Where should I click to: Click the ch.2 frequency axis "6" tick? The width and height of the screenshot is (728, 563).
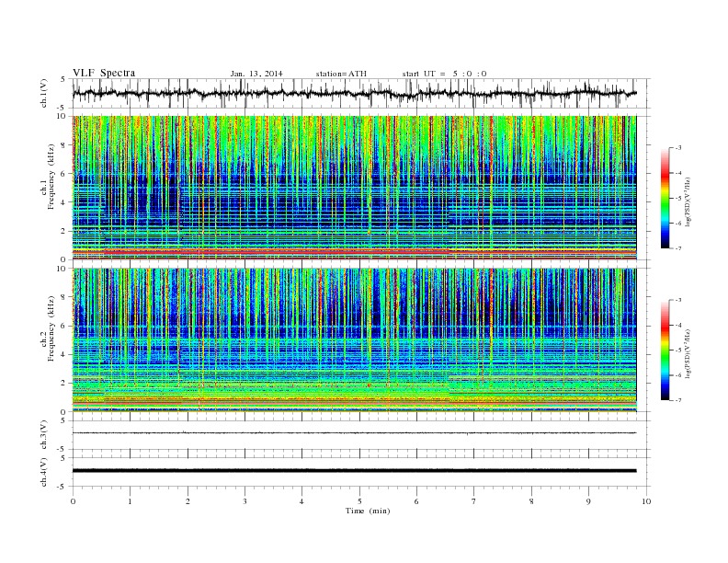pos(64,326)
